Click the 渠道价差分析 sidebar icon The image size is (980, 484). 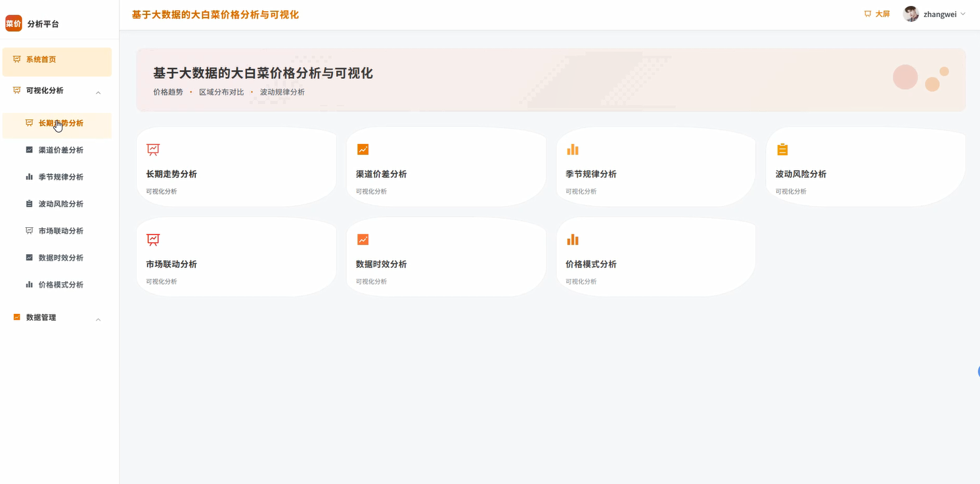click(x=29, y=150)
